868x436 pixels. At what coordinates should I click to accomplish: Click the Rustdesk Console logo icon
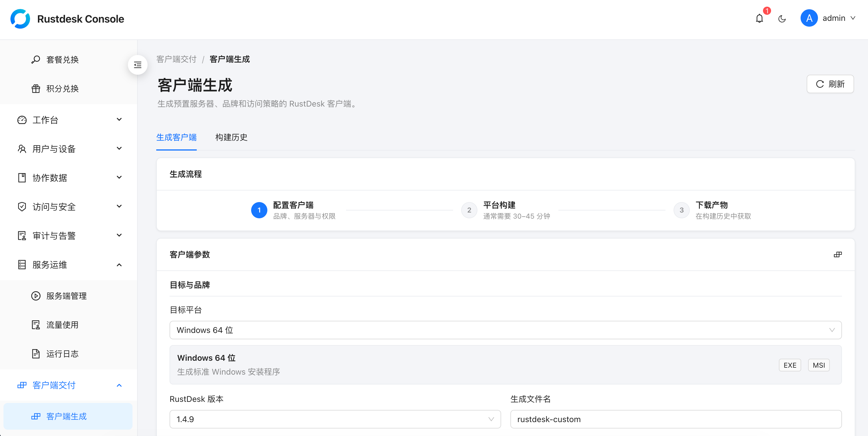20,19
